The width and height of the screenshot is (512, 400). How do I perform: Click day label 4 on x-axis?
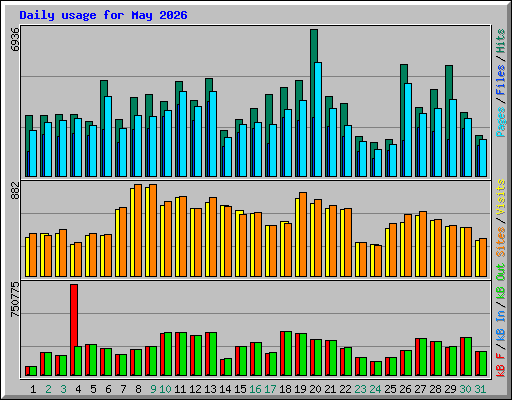(78, 389)
